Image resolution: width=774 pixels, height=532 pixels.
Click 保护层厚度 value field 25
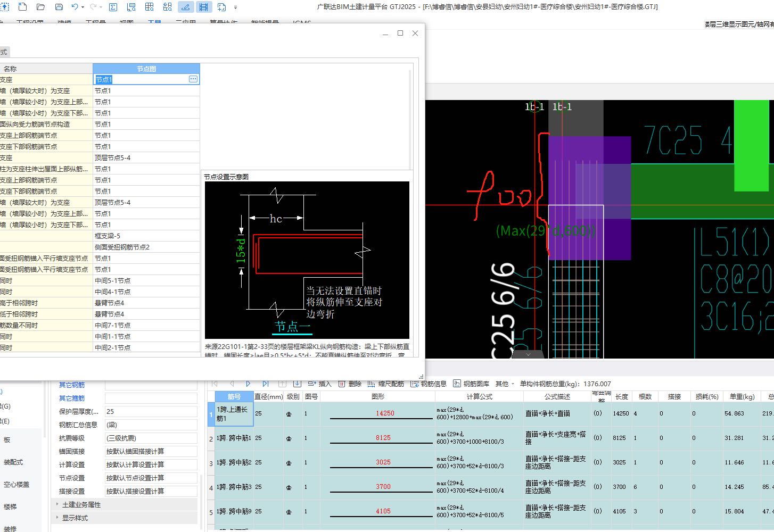pos(151,411)
